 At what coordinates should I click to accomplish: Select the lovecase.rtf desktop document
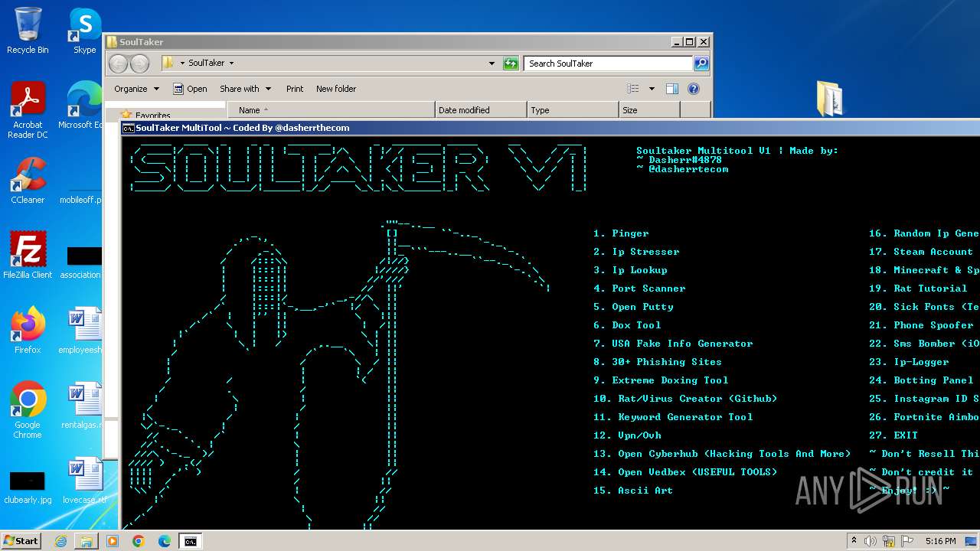(84, 481)
